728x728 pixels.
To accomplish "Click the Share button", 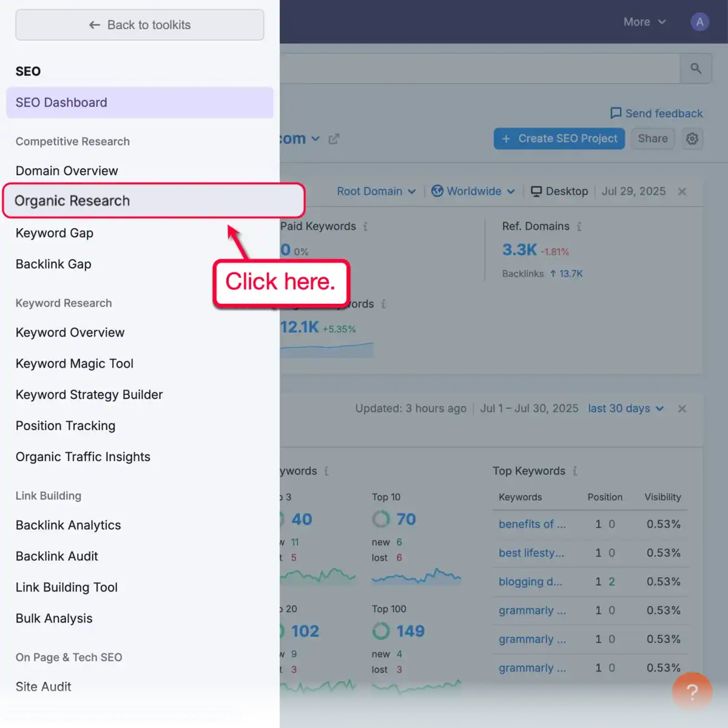I will coord(653,138).
